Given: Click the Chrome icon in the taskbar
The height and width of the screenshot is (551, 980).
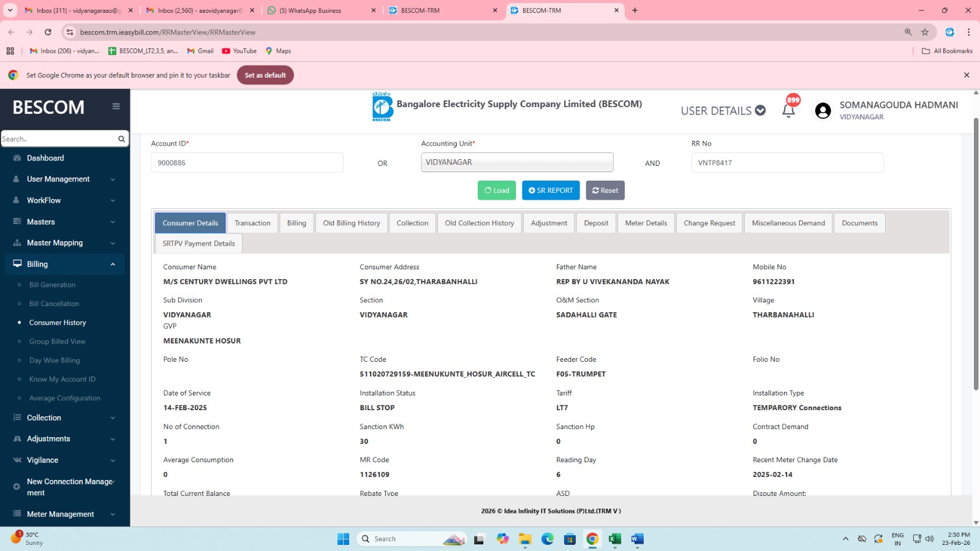Looking at the screenshot, I should (x=592, y=539).
